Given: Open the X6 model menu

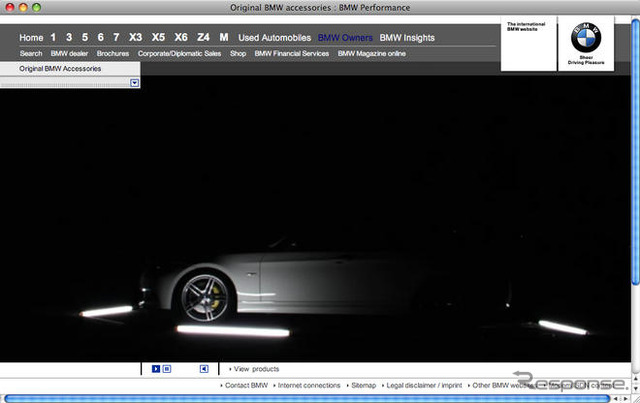Looking at the screenshot, I should 181,37.
